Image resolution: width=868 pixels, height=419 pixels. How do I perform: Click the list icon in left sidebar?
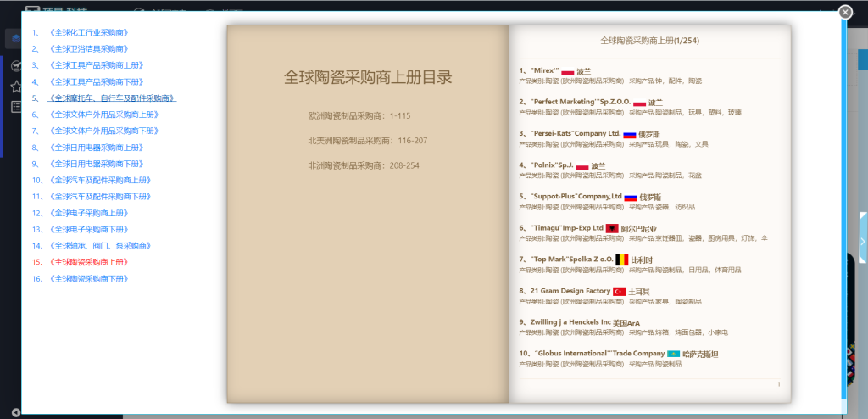14,106
